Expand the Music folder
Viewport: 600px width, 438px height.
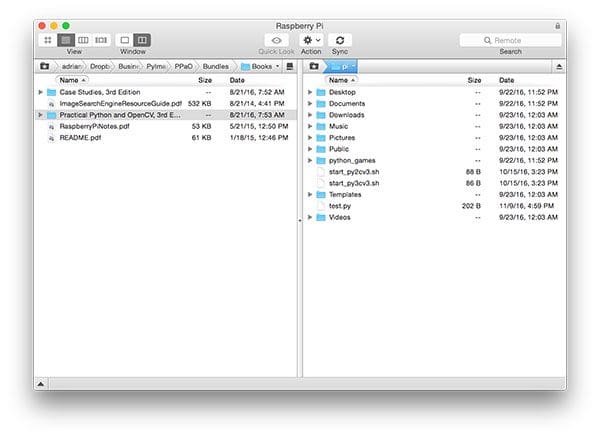[x=310, y=126]
